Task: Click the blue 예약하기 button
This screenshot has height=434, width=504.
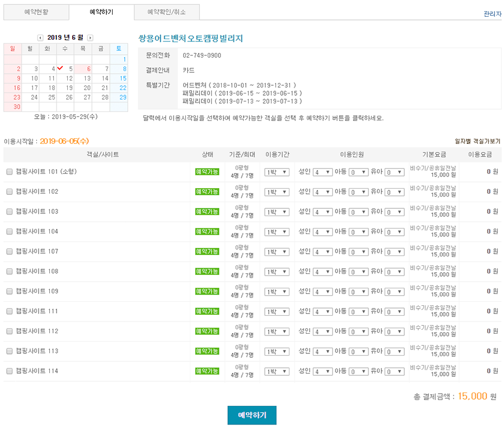Action: (252, 416)
